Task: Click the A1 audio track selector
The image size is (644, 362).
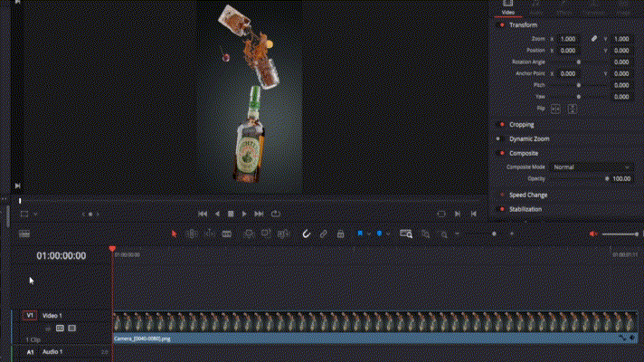Action: pos(30,352)
